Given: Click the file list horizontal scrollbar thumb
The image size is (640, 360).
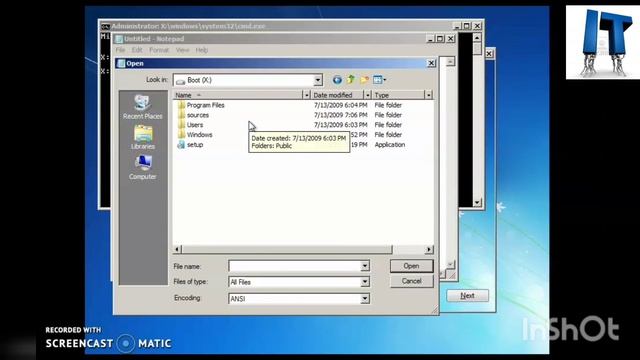Looking at the screenshot, I should (x=287, y=249).
